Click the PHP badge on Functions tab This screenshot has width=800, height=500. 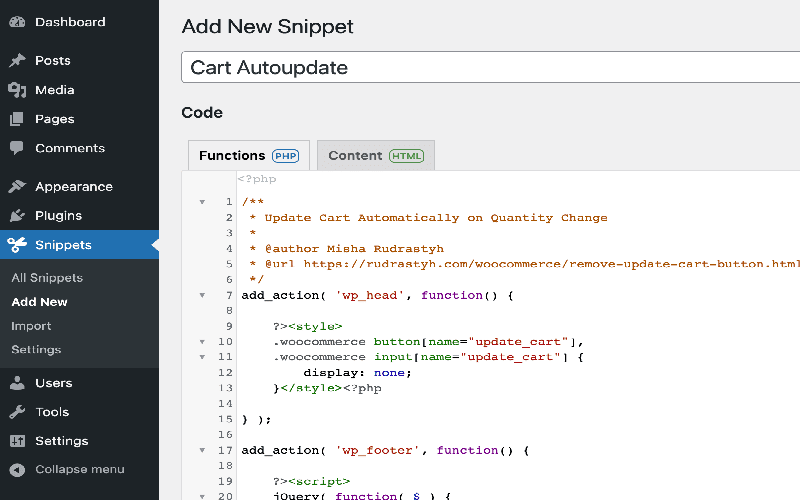coord(285,156)
